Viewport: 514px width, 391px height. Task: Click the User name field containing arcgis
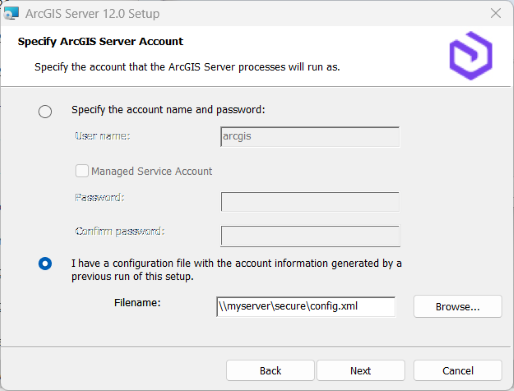coord(310,137)
